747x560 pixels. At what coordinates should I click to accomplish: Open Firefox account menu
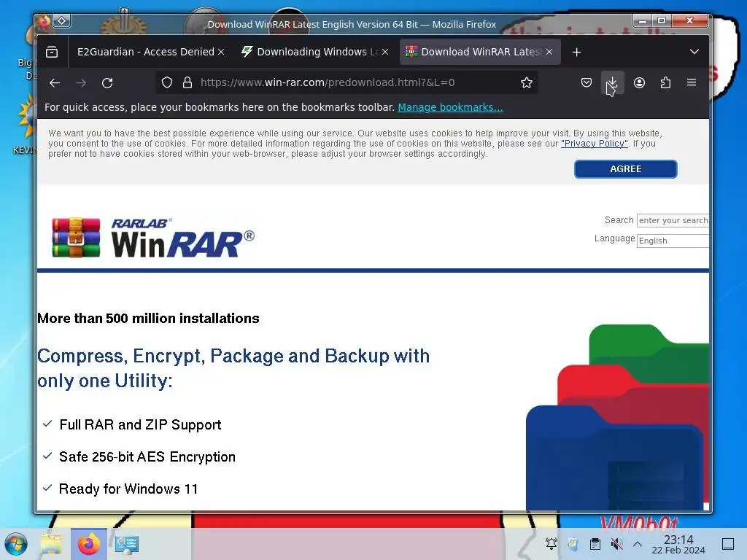tap(639, 83)
